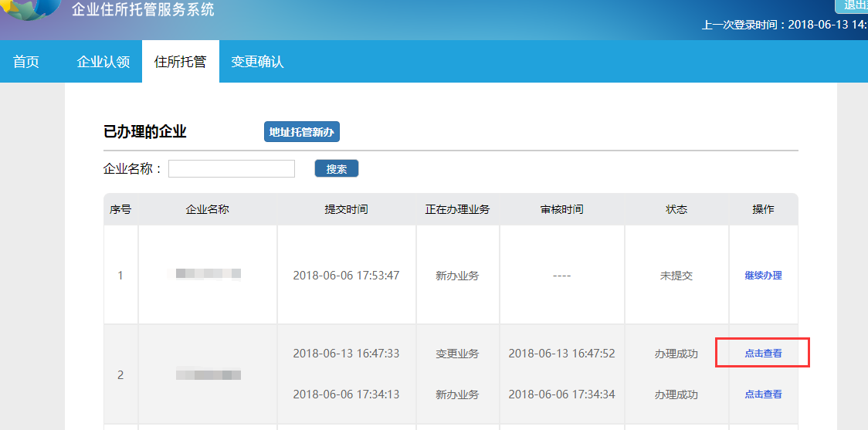
Task: Click 点击查看 for row 2's 新办业务 entry
Action: [763, 394]
